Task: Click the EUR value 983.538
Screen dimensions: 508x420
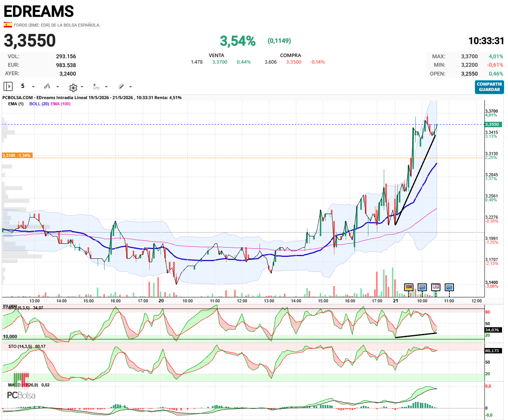Action: pos(66,65)
